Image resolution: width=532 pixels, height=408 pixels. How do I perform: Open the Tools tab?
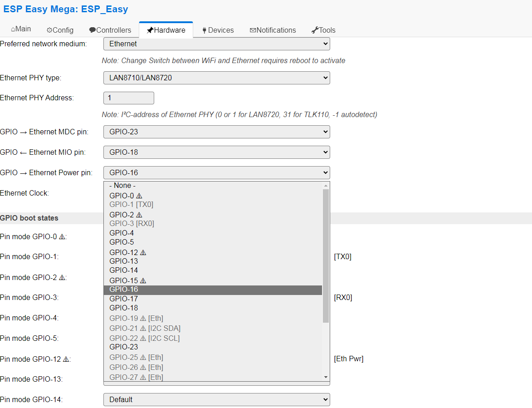pyautogui.click(x=323, y=30)
